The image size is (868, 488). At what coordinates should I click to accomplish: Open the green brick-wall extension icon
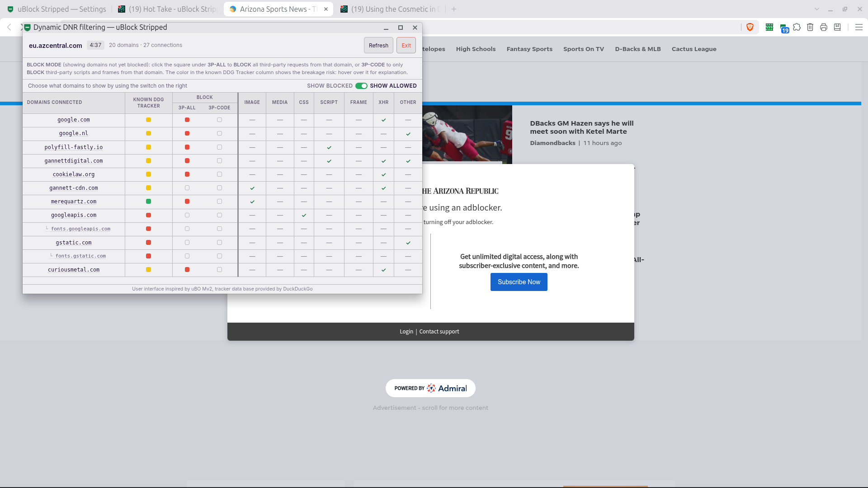[769, 28]
